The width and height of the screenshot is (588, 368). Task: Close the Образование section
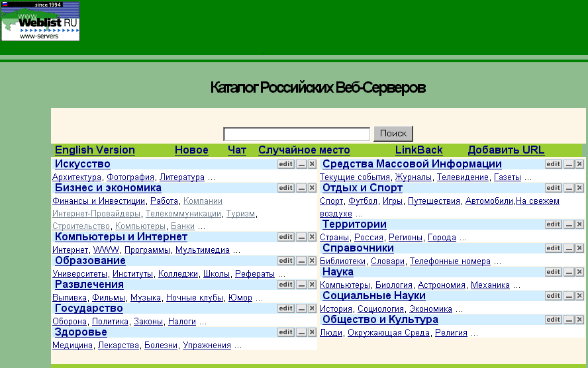pyautogui.click(x=312, y=261)
